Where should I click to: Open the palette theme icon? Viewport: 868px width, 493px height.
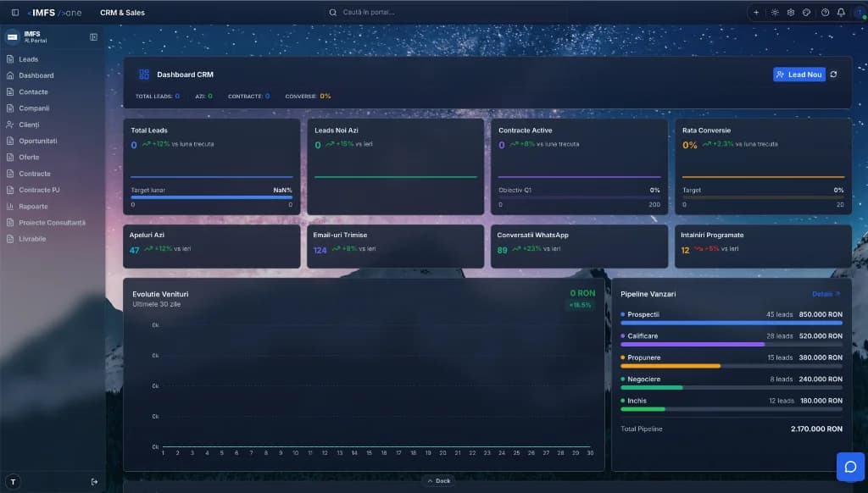pyautogui.click(x=807, y=12)
